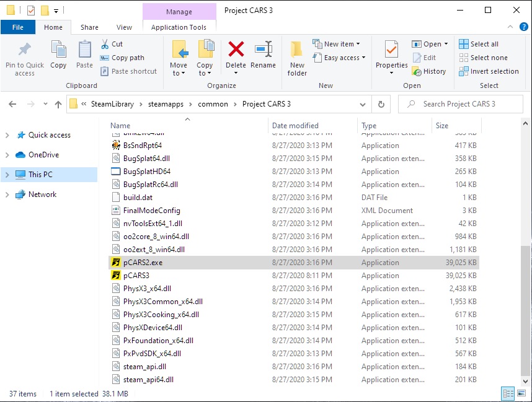The height and width of the screenshot is (402, 532).
Task: Click the Rename icon
Action: 264,49
